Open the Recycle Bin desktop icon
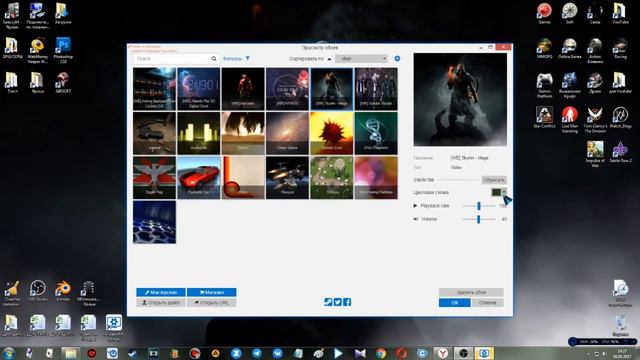Screen dimensions: 640x360 click(x=620, y=325)
